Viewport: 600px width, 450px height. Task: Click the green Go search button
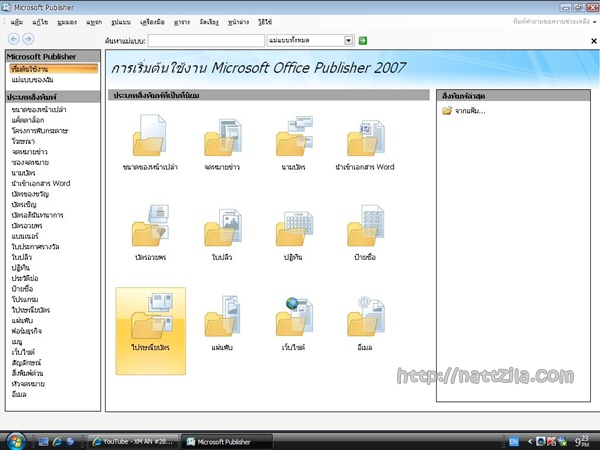click(x=363, y=41)
